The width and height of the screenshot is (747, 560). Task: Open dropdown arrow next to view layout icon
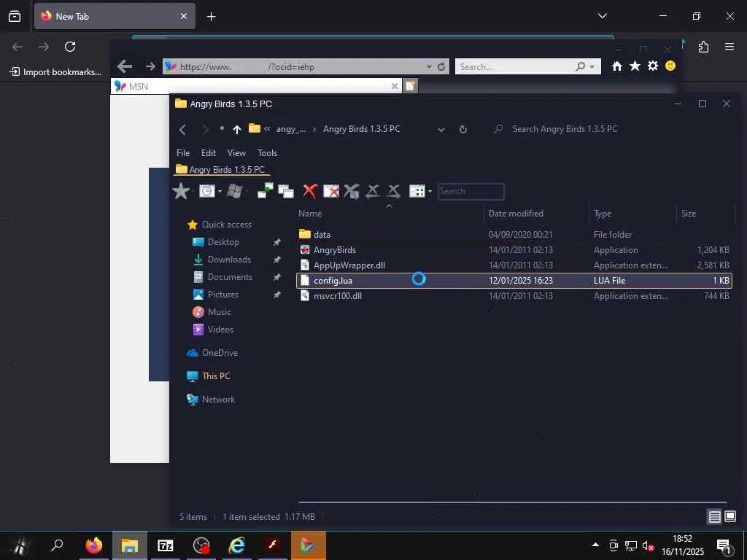tap(430, 192)
